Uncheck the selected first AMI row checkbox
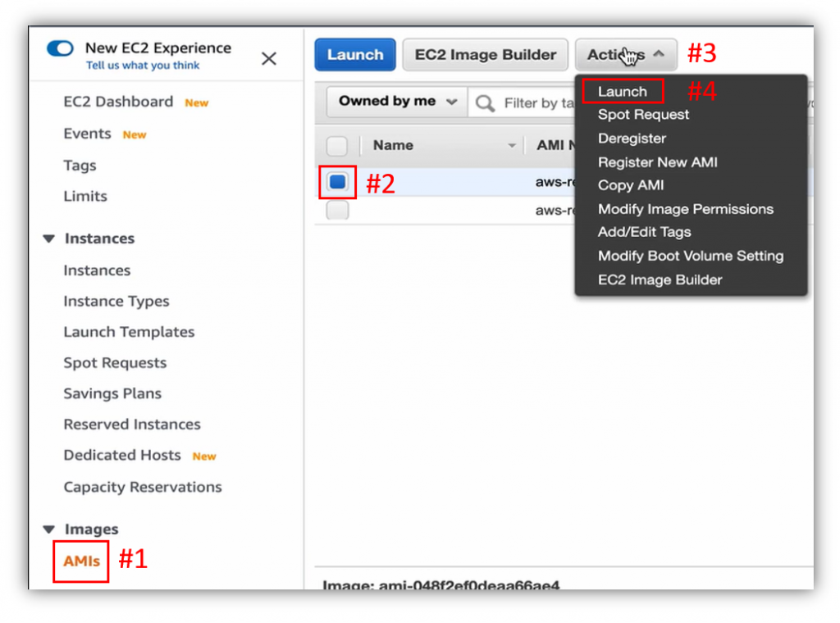Screen dimensions: 840x623 point(337,182)
